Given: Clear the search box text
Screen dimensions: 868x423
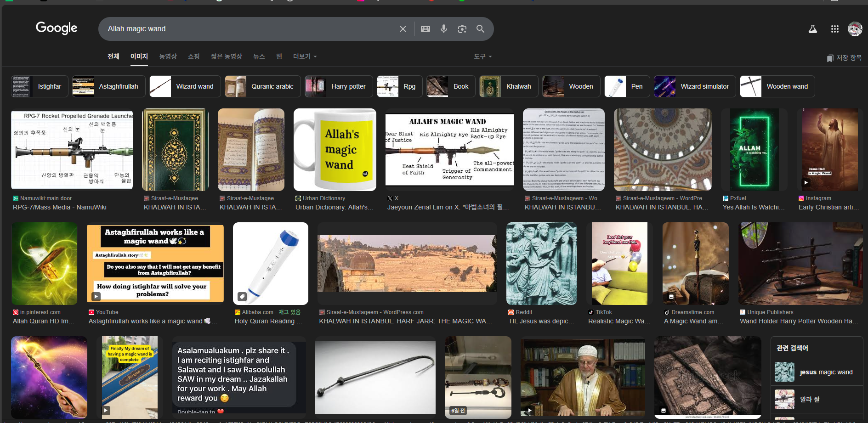Looking at the screenshot, I should 403,29.
